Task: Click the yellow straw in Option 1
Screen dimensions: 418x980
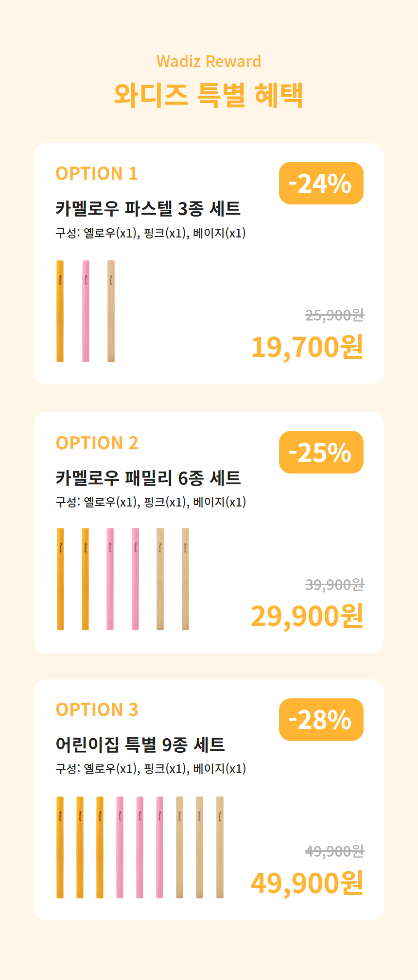Action: click(x=60, y=311)
